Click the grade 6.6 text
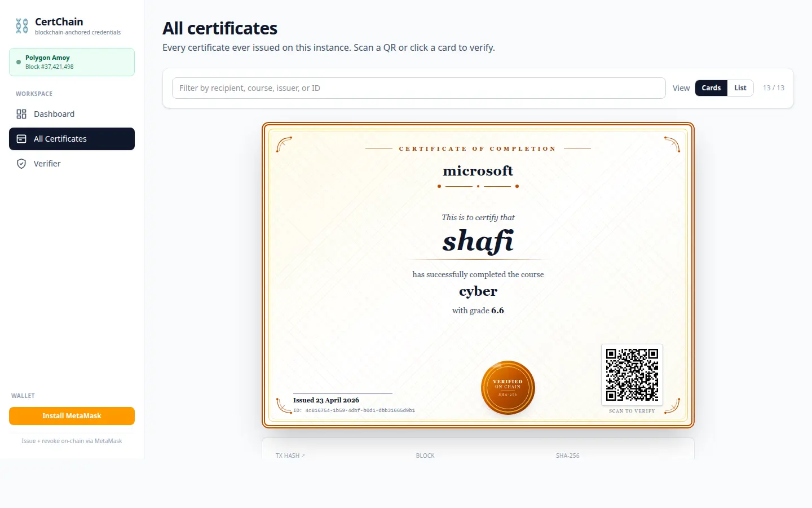 point(497,310)
